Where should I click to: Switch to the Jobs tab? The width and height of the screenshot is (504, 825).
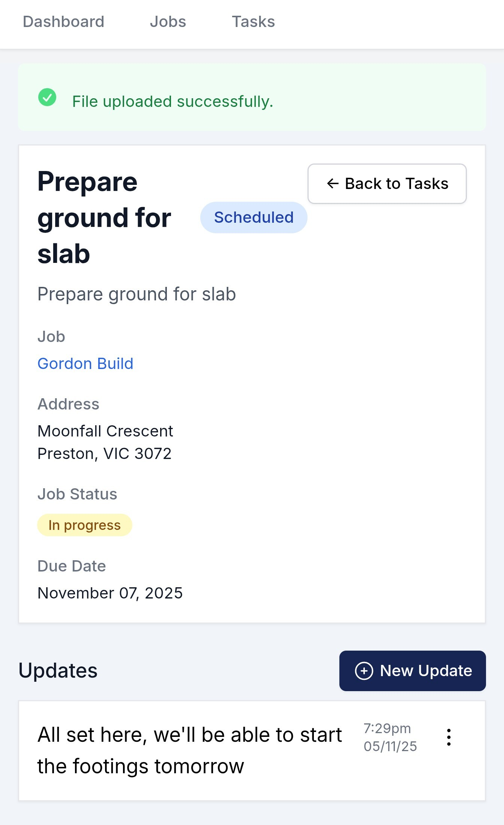click(x=168, y=22)
